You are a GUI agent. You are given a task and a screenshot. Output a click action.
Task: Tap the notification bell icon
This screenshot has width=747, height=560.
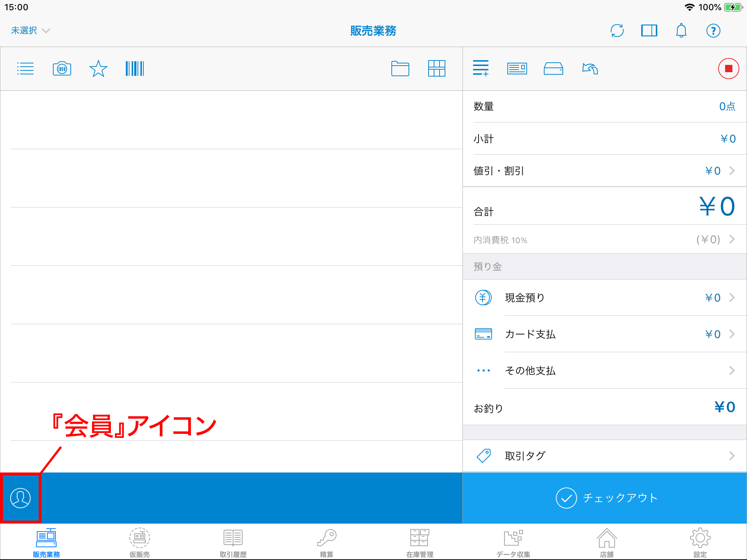[x=681, y=31]
